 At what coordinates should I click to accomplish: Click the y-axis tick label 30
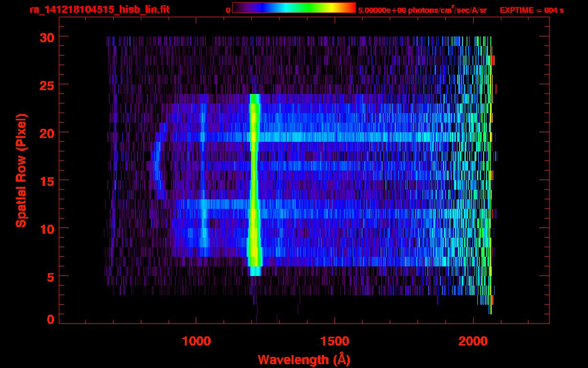click(x=46, y=37)
